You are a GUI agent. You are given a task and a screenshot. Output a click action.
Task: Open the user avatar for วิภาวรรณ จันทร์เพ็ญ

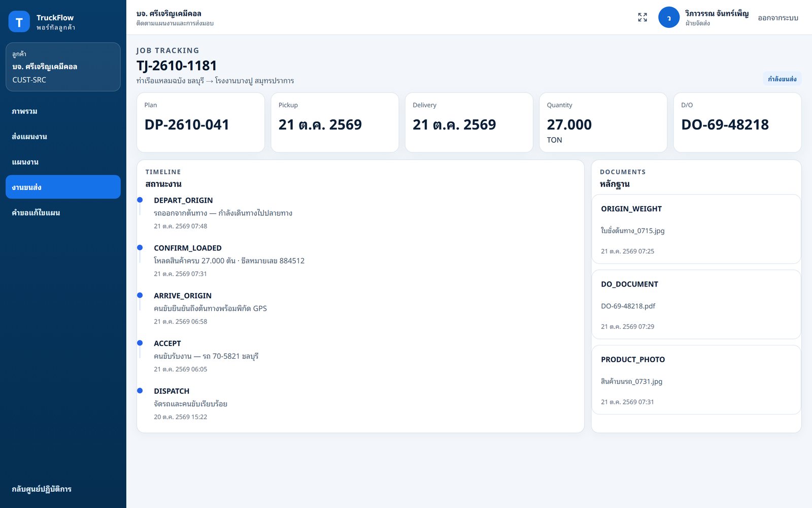tap(669, 17)
